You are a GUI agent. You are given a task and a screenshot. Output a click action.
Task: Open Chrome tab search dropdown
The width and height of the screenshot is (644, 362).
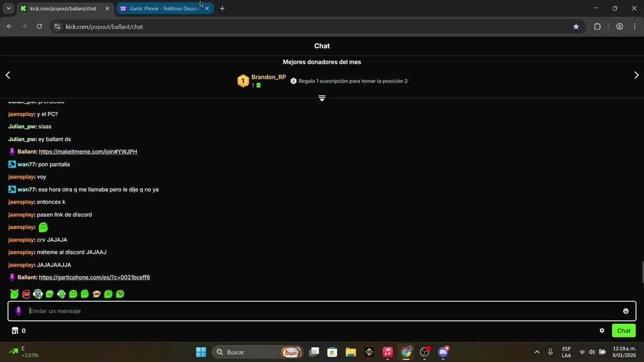9,9
